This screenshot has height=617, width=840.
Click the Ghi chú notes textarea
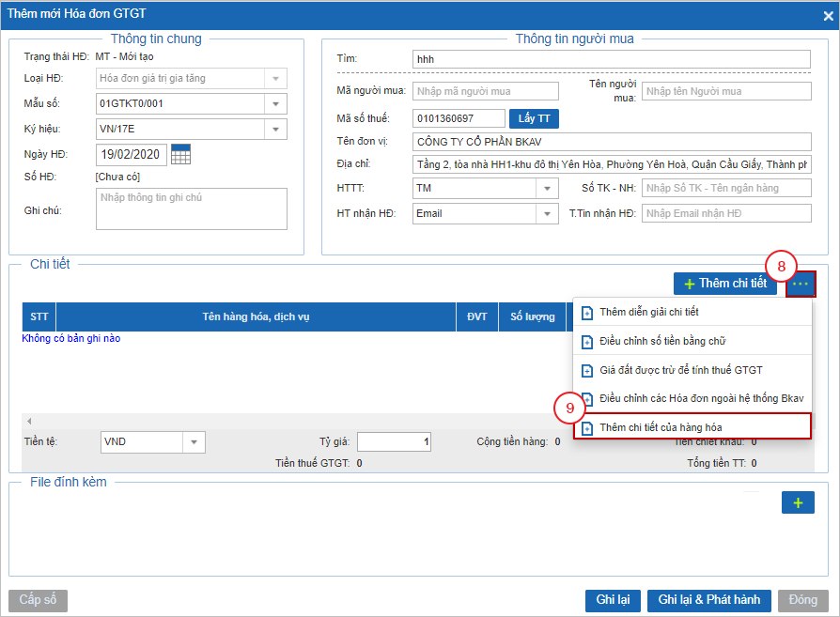click(192, 208)
